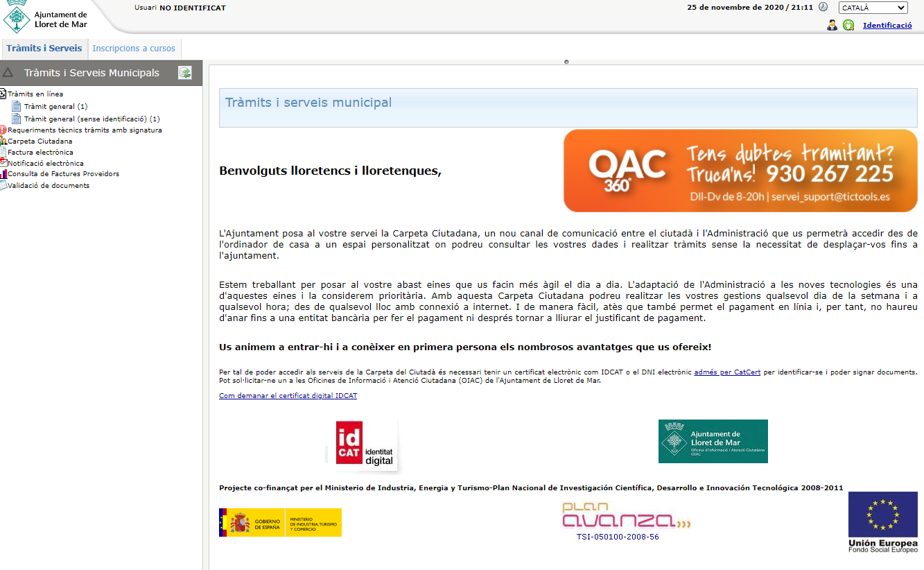Open Validació de documents in the sidebar
This screenshot has width=924, height=570.
[x=48, y=185]
